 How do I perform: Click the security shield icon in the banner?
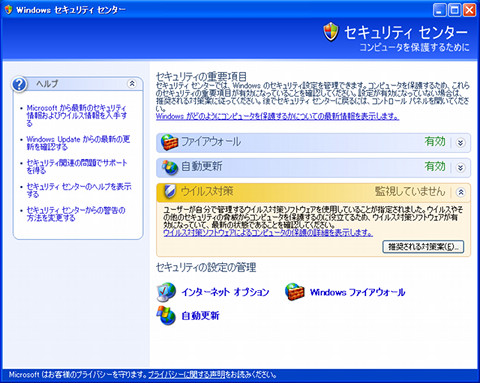coord(331,32)
